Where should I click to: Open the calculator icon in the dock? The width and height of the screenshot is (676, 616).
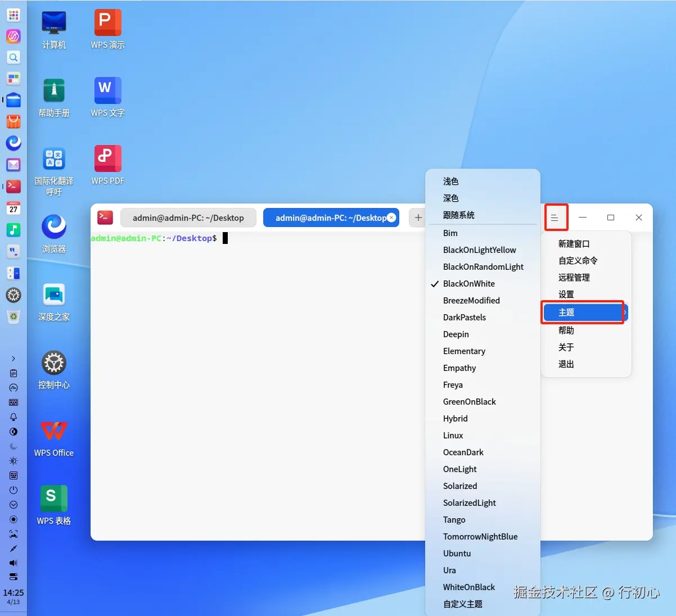pyautogui.click(x=13, y=273)
